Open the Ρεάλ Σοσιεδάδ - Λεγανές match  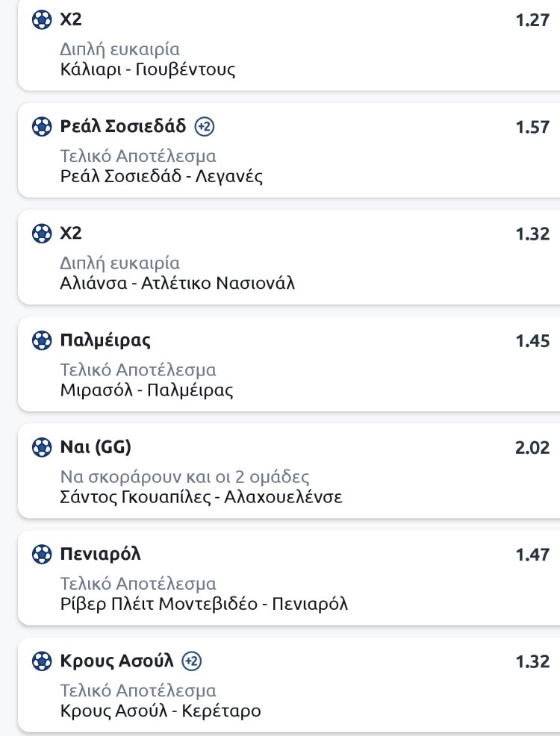coord(161,177)
